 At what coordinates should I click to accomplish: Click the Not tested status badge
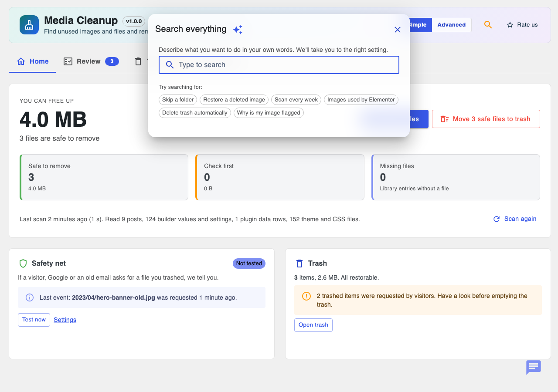[x=249, y=264]
